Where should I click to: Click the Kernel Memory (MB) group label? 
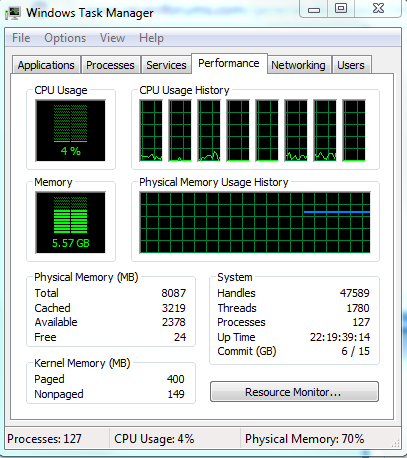[82, 363]
